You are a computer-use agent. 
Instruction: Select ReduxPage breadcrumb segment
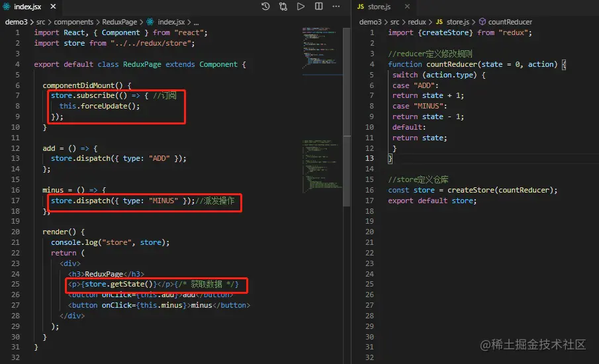coord(119,22)
